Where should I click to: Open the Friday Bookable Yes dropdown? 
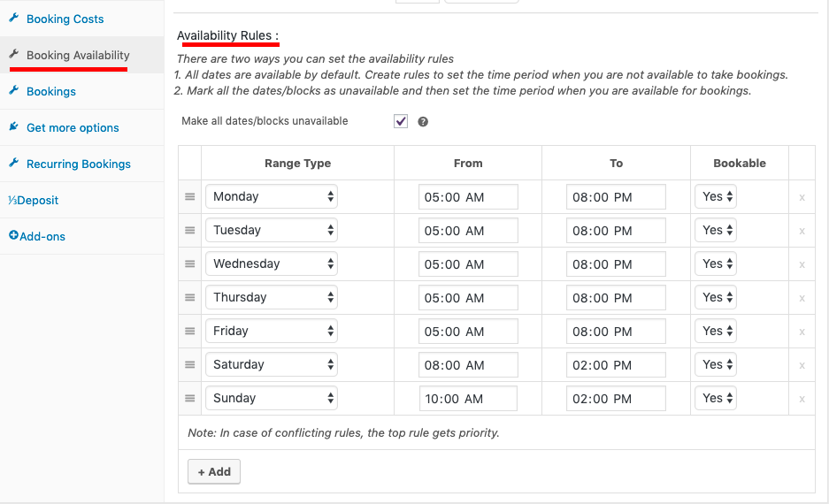716,332
